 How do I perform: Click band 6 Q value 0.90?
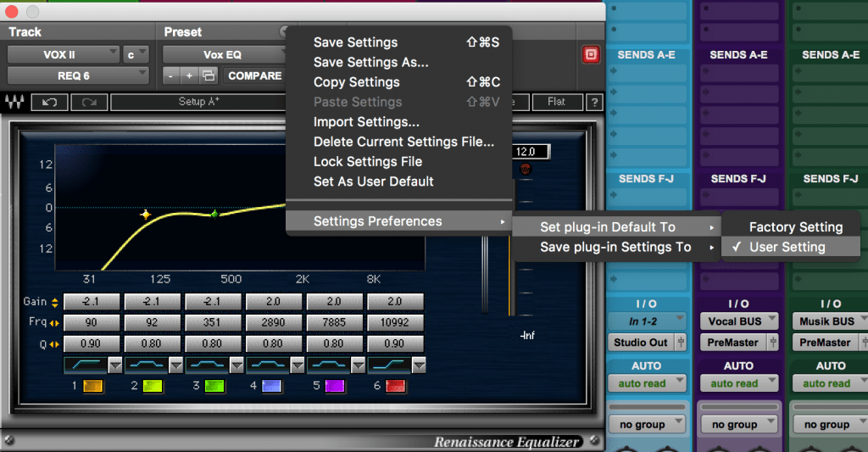(x=395, y=344)
